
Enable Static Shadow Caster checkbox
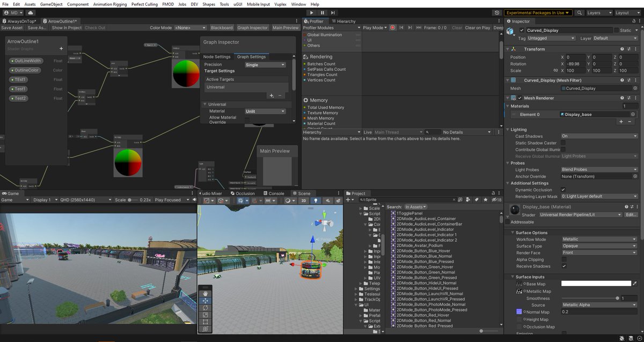click(563, 143)
